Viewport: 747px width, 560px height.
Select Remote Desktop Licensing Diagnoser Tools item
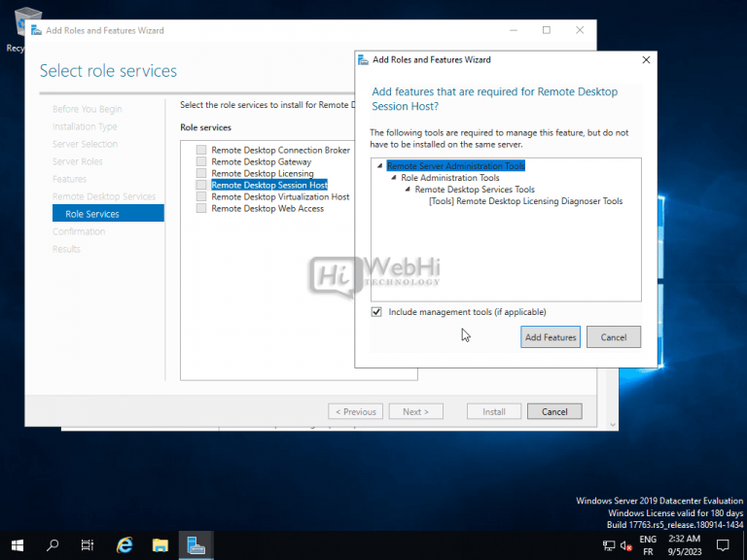pyautogui.click(x=525, y=201)
